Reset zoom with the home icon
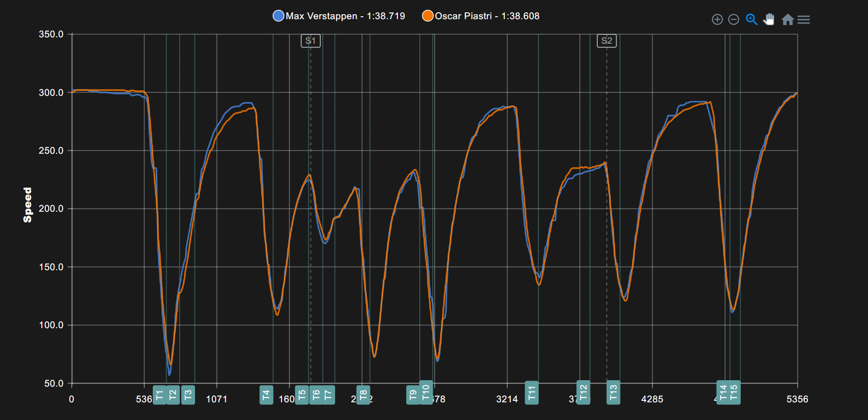Viewport: 868px width, 420px height. pyautogui.click(x=788, y=20)
